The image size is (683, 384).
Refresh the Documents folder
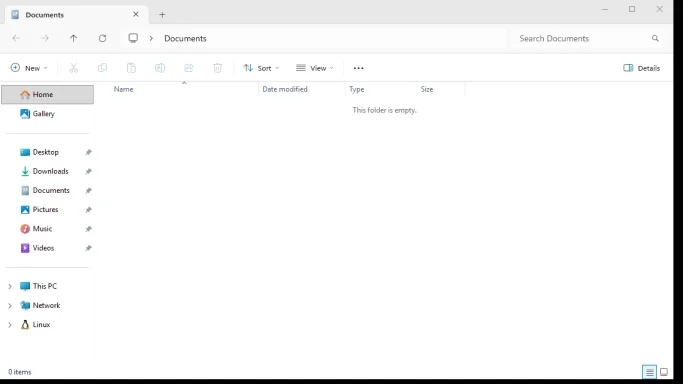coord(102,38)
